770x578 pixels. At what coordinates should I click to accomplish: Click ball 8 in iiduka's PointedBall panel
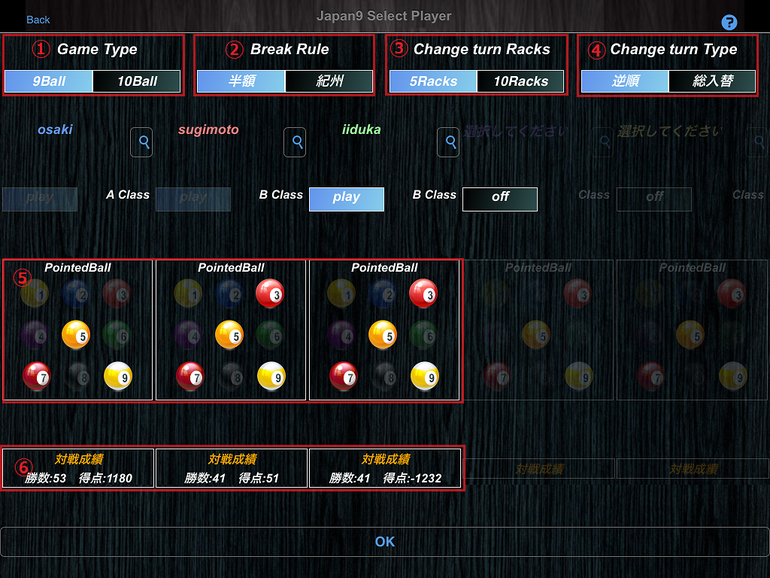pyautogui.click(x=384, y=376)
